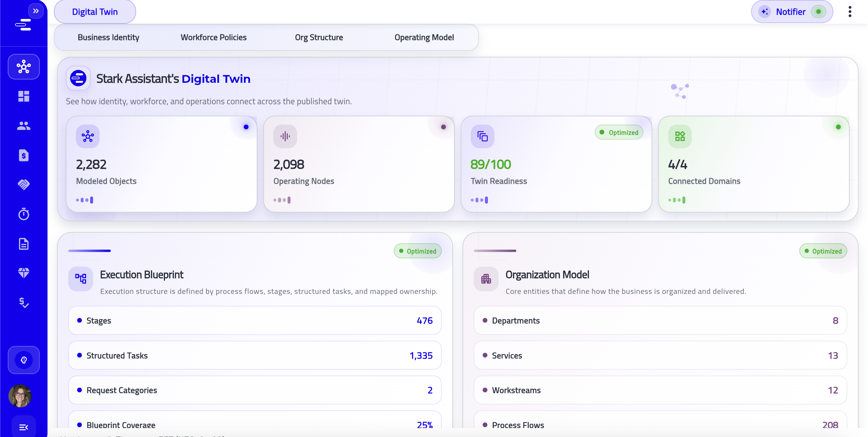The image size is (868, 437).
Task: Toggle the Notifier status indicator
Action: pos(819,12)
